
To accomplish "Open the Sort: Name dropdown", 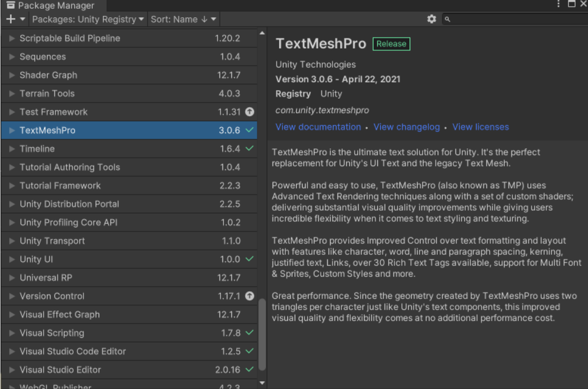I will (x=183, y=19).
